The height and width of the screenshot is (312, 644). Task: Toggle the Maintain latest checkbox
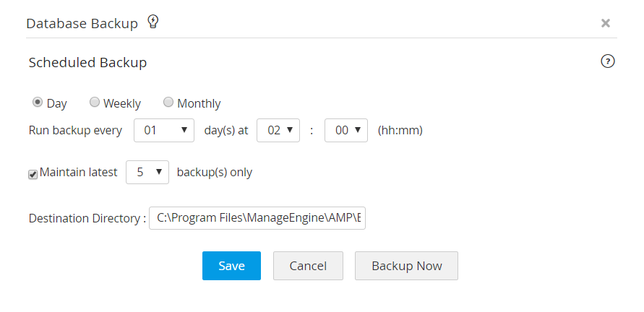point(33,174)
